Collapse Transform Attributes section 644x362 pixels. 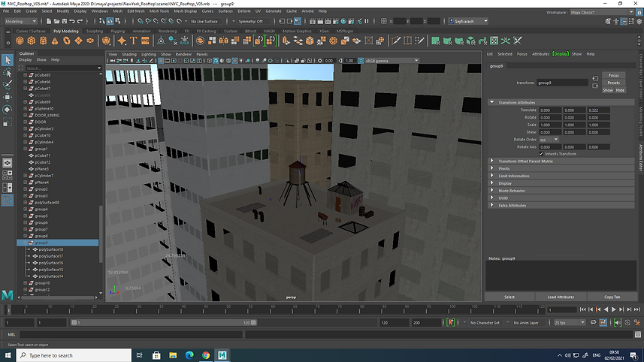tap(491, 102)
